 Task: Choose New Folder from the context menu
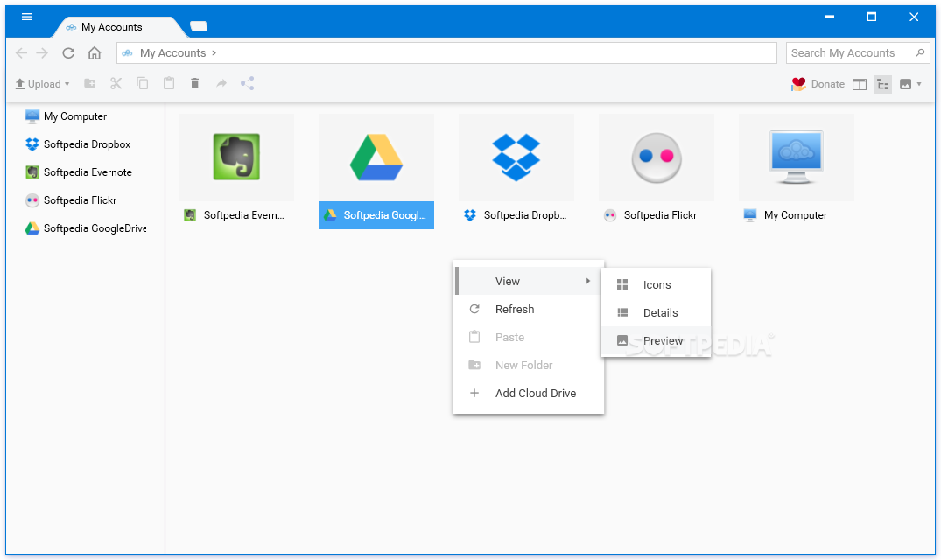528,365
